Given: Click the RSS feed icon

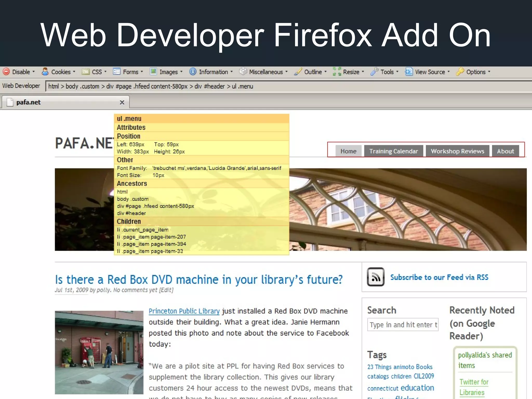Looking at the screenshot, I should (376, 277).
